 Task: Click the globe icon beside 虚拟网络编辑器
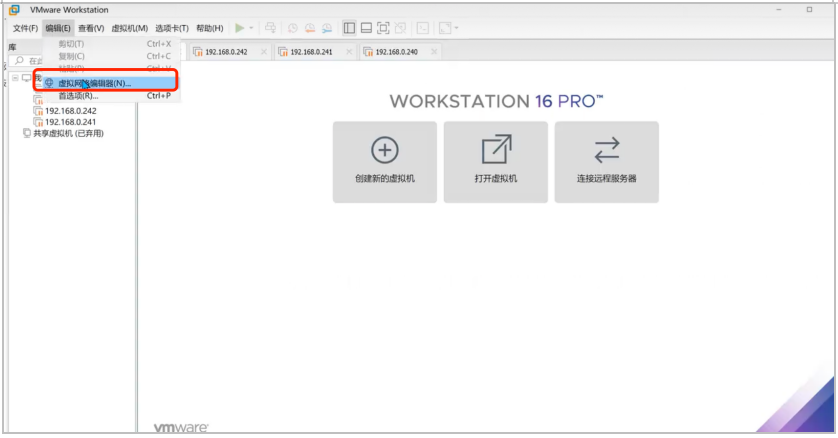pyautogui.click(x=49, y=83)
